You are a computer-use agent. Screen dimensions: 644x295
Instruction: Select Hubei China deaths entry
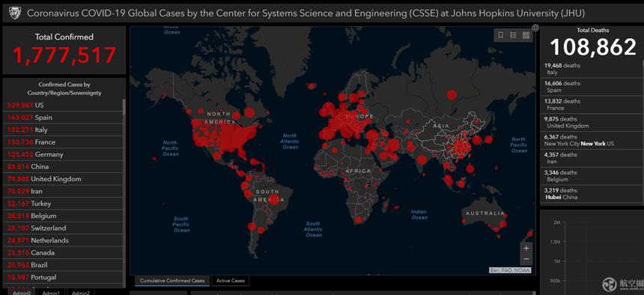591,193
